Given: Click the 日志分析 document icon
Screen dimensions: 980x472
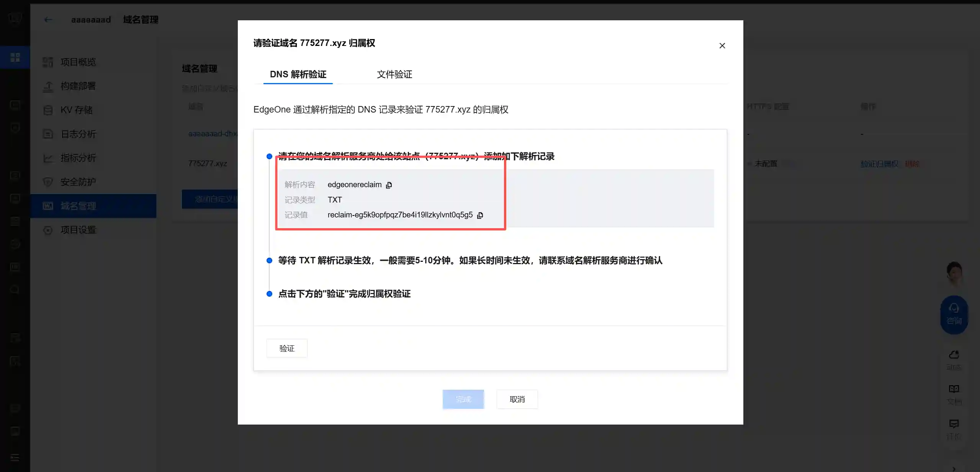Looking at the screenshot, I should [x=48, y=134].
